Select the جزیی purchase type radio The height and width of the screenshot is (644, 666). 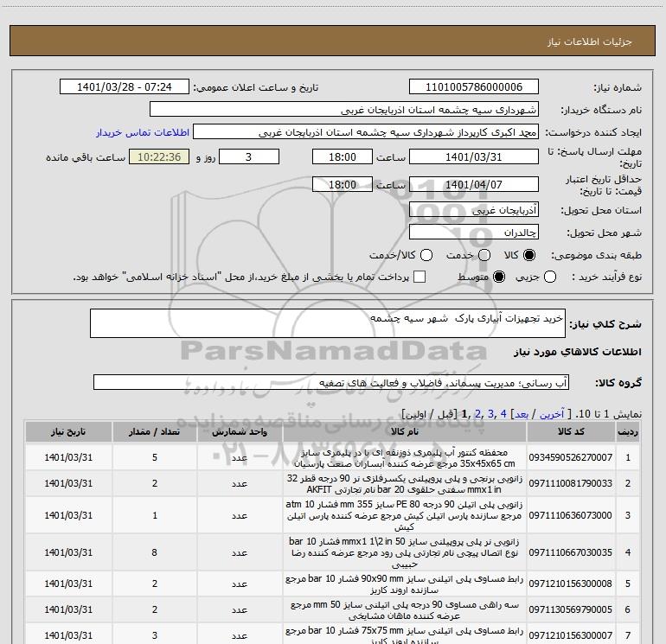pyautogui.click(x=549, y=277)
